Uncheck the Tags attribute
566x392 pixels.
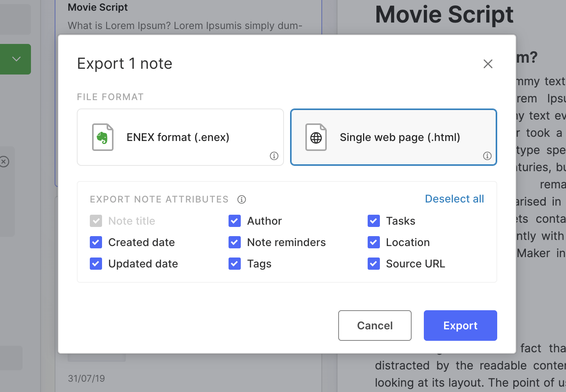point(234,264)
